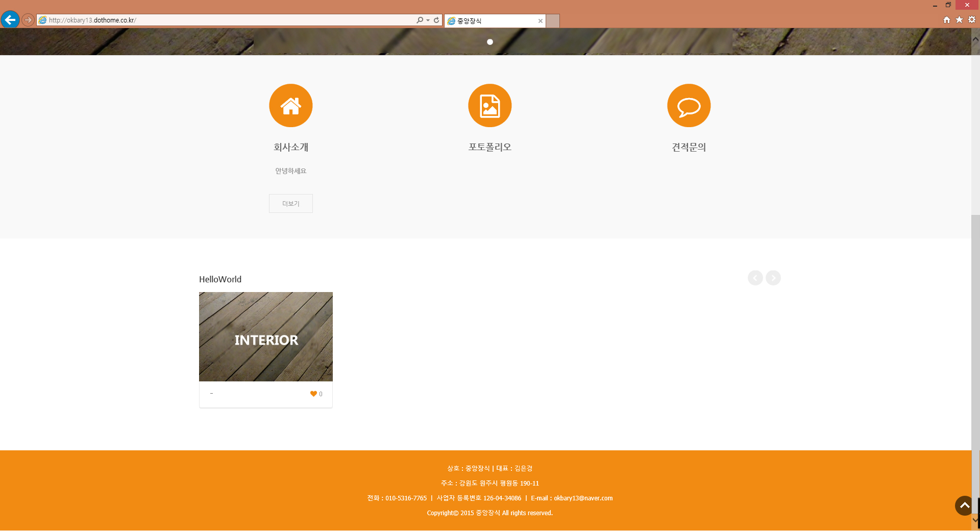Close the 중앙장식 tab

point(541,21)
